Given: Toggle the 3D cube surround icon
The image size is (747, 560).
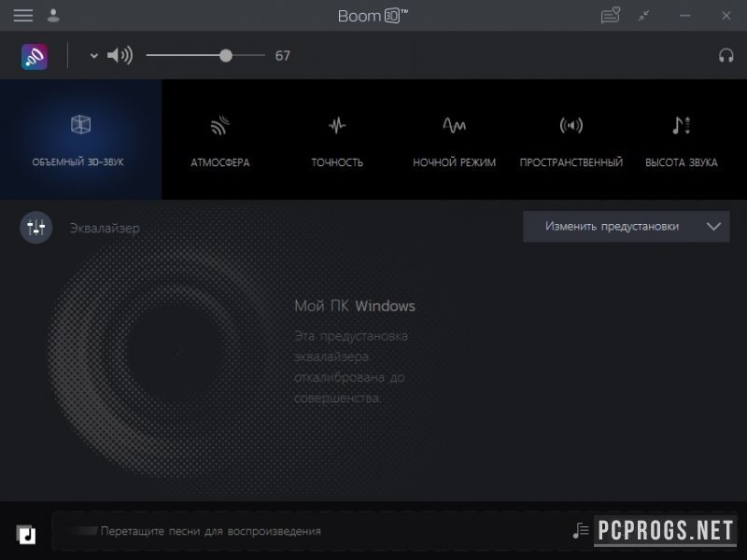Looking at the screenshot, I should (80, 125).
